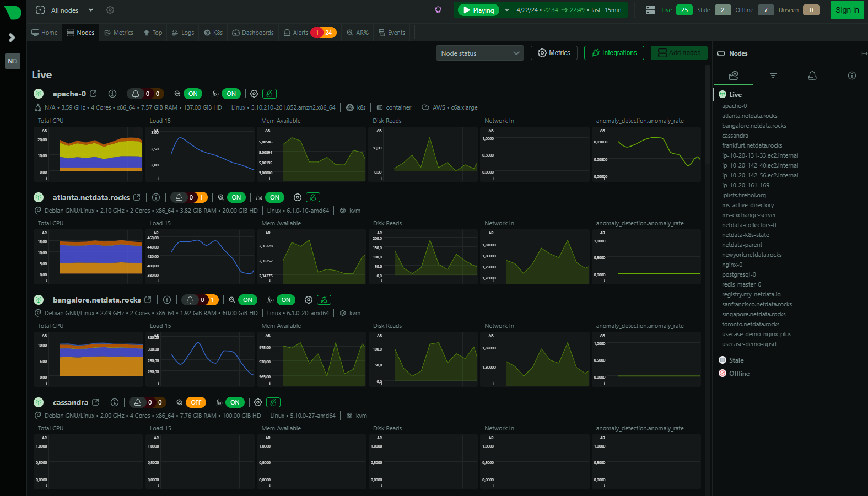Click the Stale nodes count 2
This screenshot has height=496, width=868.
tap(723, 10)
